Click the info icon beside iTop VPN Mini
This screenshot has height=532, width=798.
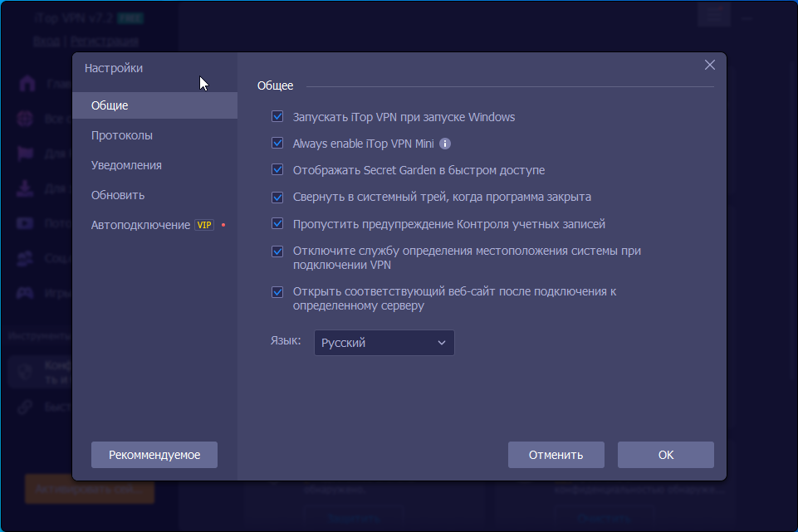(x=445, y=144)
